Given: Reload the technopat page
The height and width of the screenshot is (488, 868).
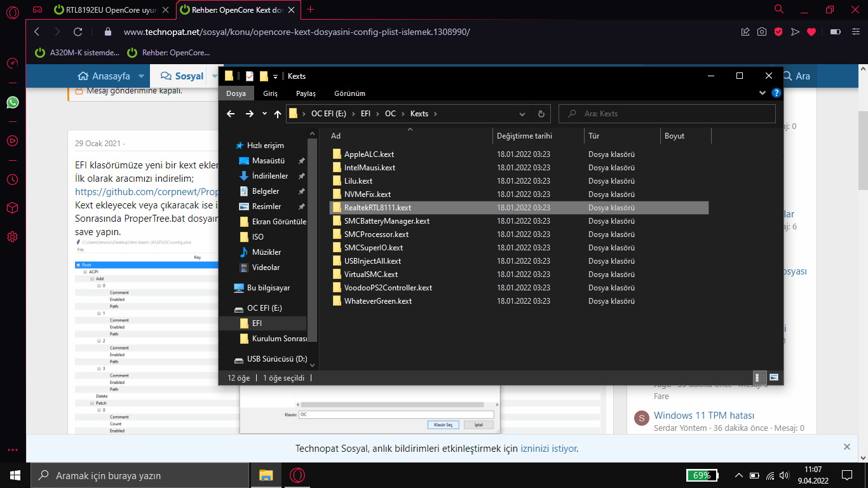Looking at the screenshot, I should [78, 32].
